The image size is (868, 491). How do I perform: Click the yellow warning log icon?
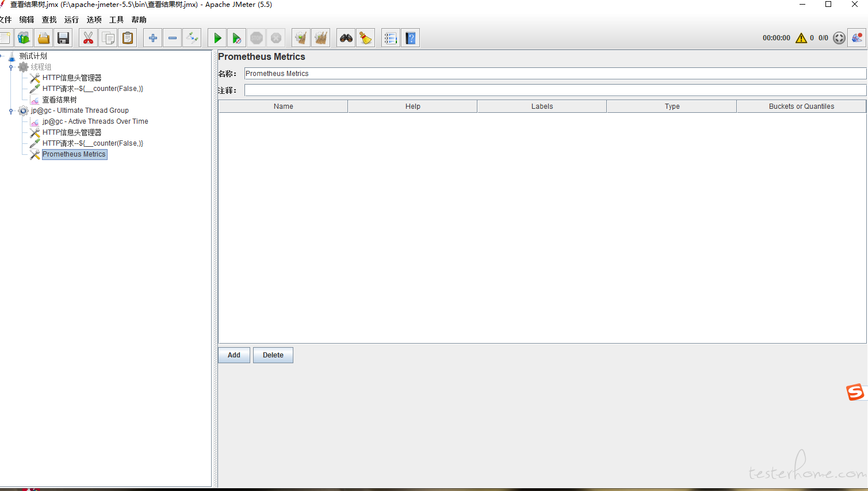point(801,38)
